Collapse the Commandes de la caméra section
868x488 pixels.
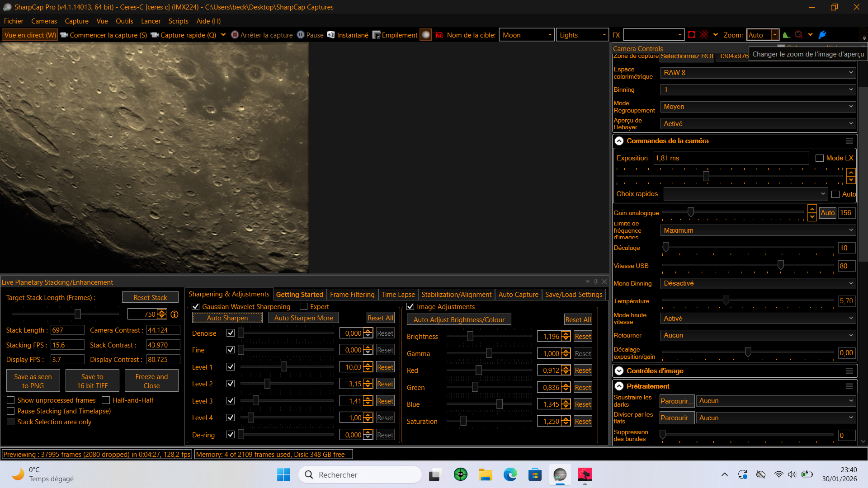pyautogui.click(x=619, y=141)
